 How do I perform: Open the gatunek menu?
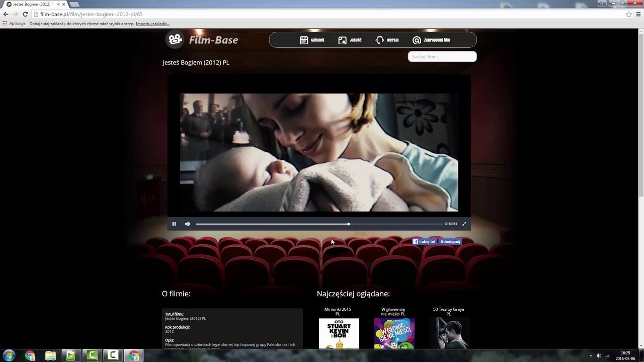312,40
